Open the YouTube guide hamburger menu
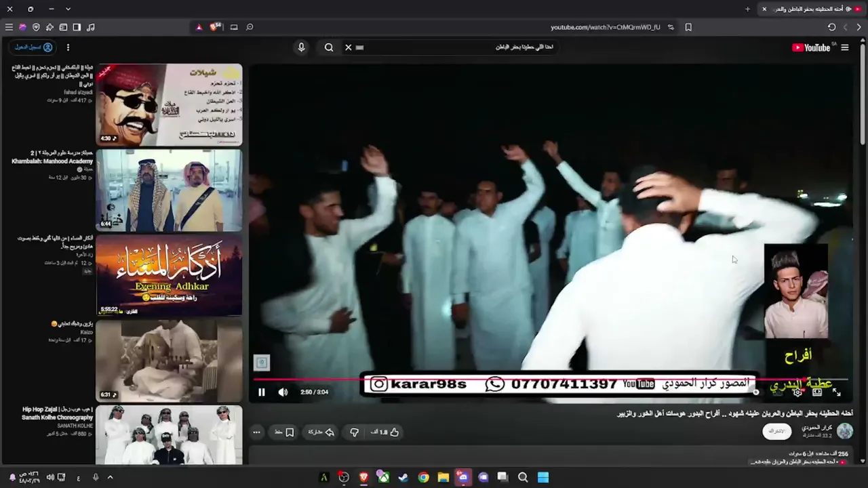 [x=845, y=47]
